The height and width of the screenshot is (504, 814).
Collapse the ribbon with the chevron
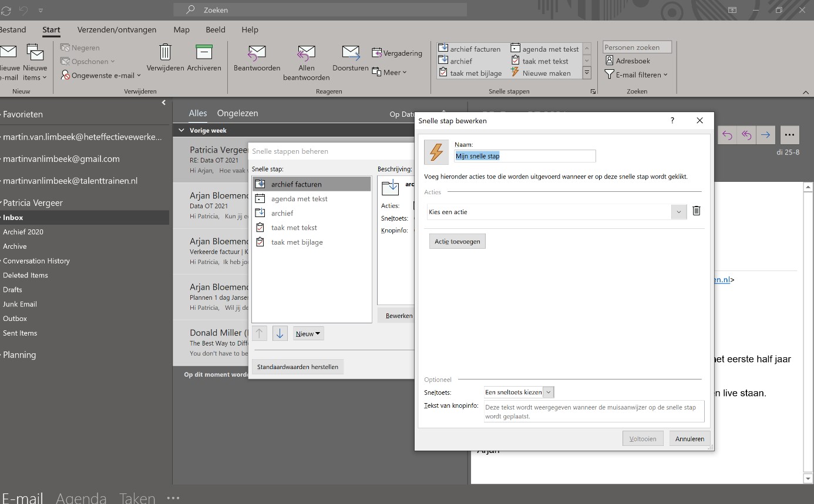coord(805,92)
